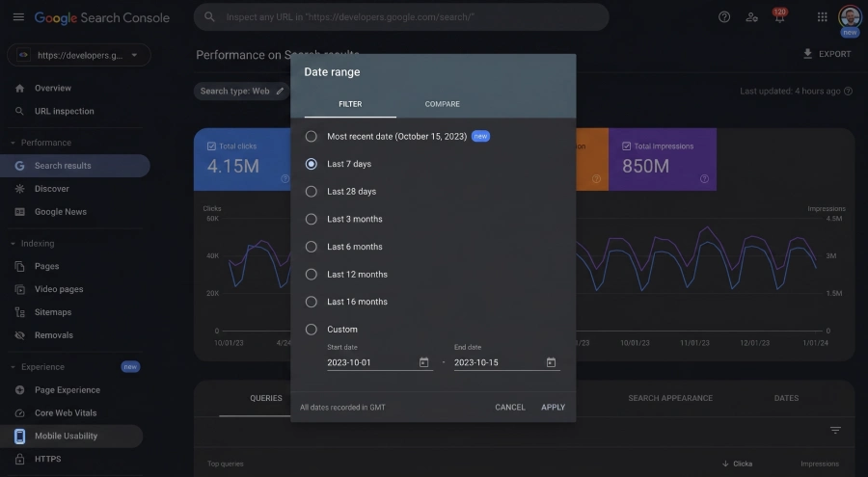The image size is (868, 477).
Task: Select Last 28 days radio option
Action: 312,192
